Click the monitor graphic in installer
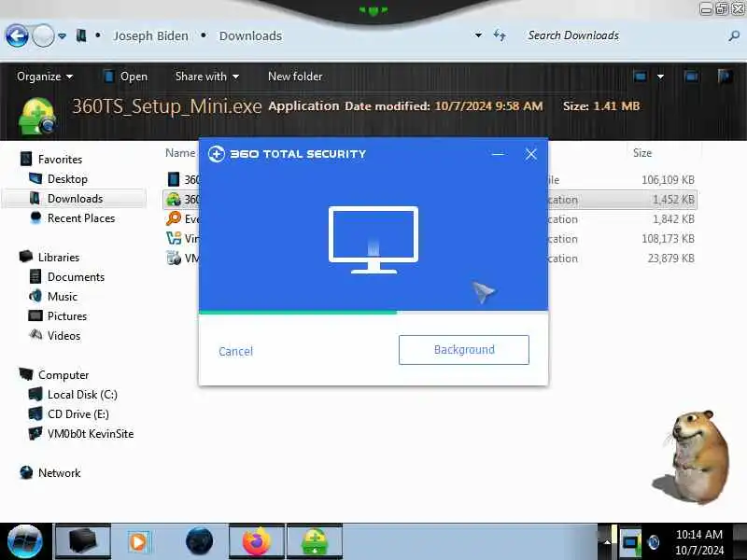The image size is (747, 560). coord(373,240)
